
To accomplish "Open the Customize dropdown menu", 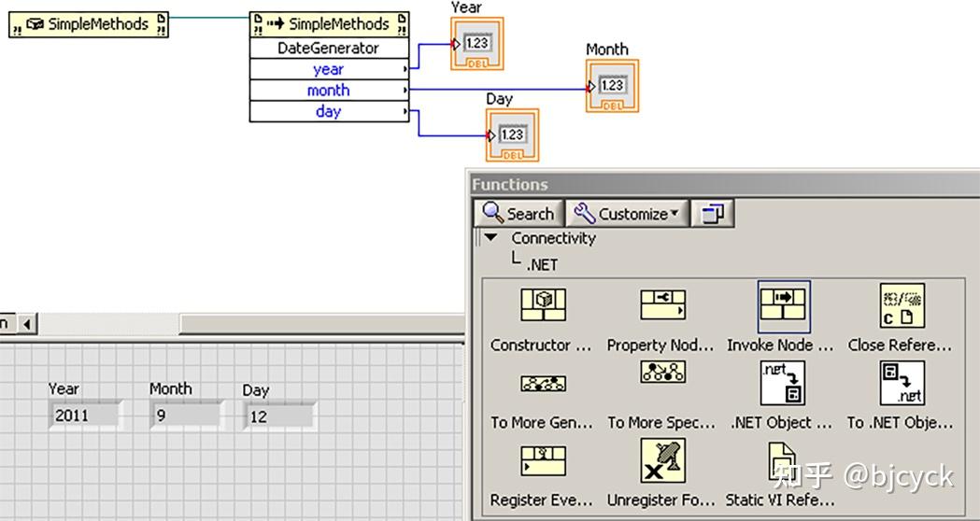I will click(627, 214).
